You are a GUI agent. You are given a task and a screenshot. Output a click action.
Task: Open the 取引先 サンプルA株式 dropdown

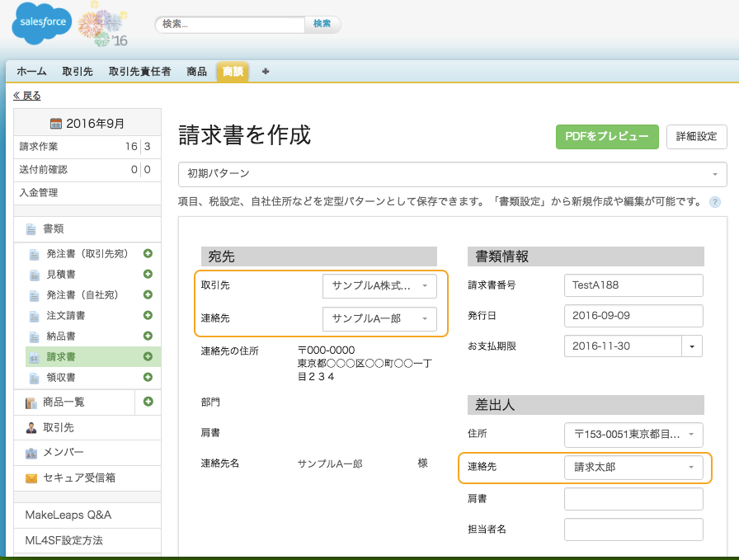379,286
